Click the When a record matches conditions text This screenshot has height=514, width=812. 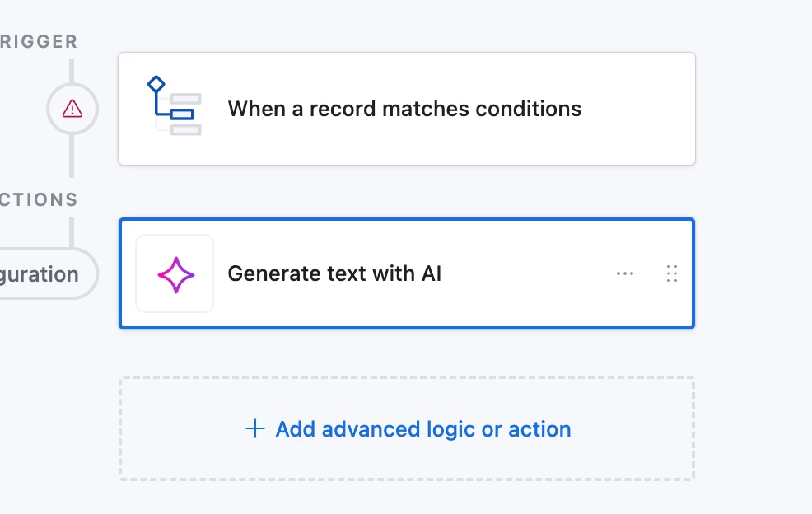coord(404,109)
